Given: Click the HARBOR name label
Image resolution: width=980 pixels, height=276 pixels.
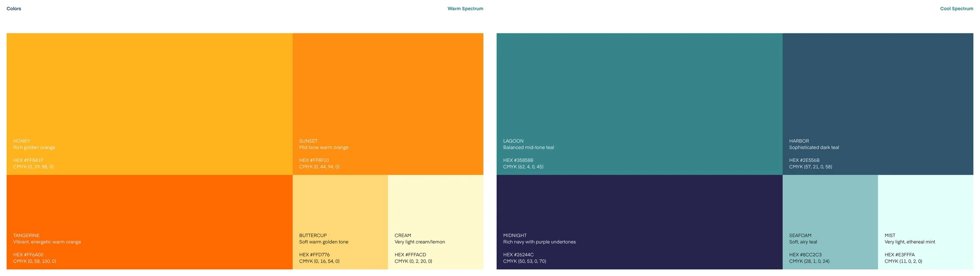Looking at the screenshot, I should tap(799, 141).
